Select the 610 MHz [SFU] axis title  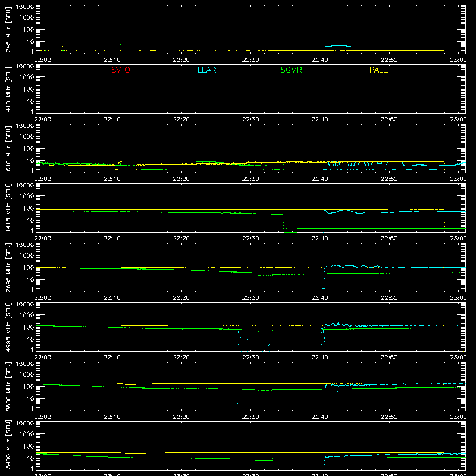8,148
